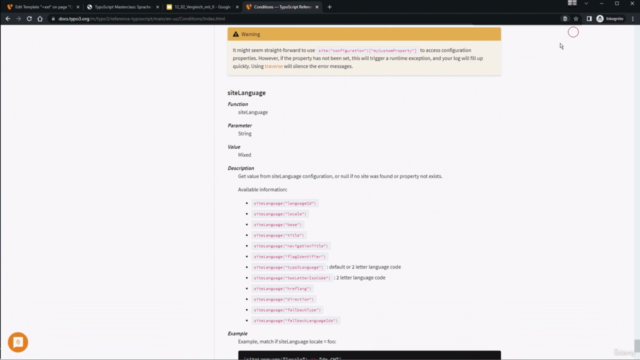
Task: View site information lock icon
Action: (53, 19)
